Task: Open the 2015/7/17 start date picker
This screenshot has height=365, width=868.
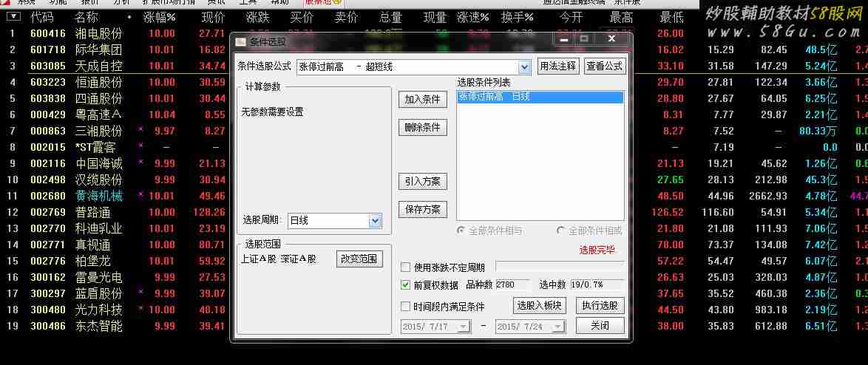Action: (463, 327)
